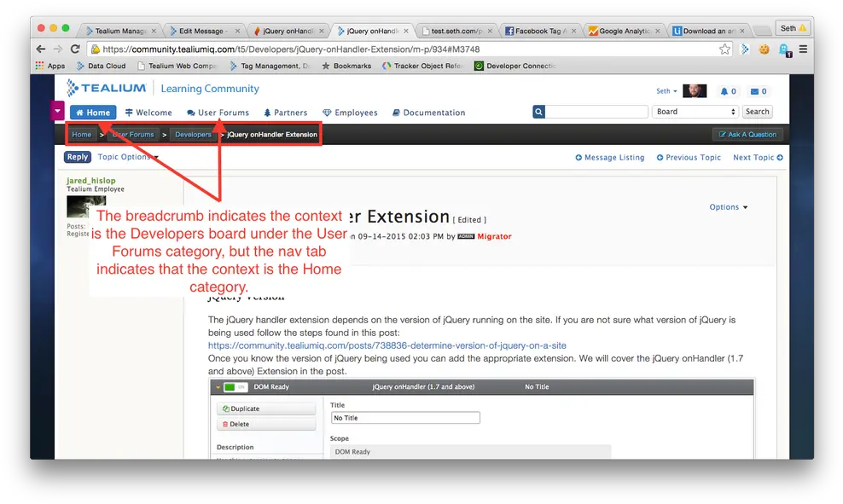This screenshot has width=843, height=504.
Task: Reload the current page
Action: 75,49
